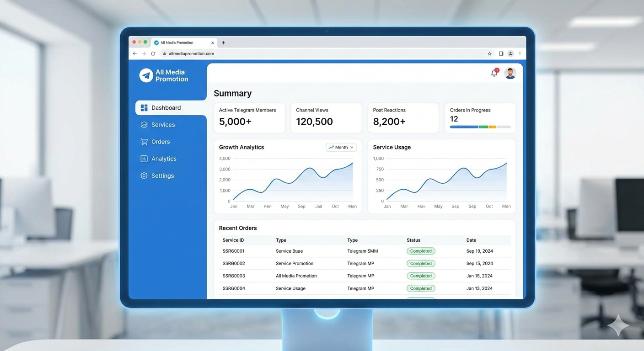644x351 pixels.
Task: Bookmark the page with the star icon
Action: (489, 53)
